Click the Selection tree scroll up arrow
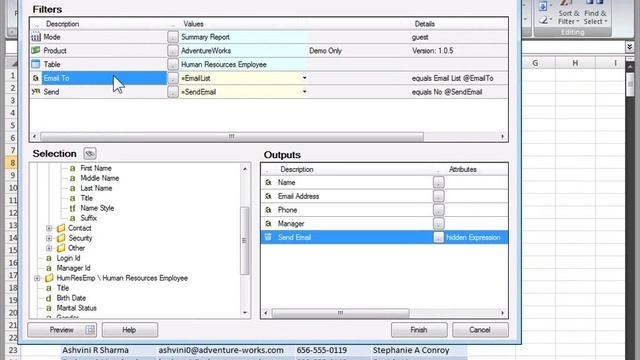Screen dimensions: 640x360 (x=244, y=169)
